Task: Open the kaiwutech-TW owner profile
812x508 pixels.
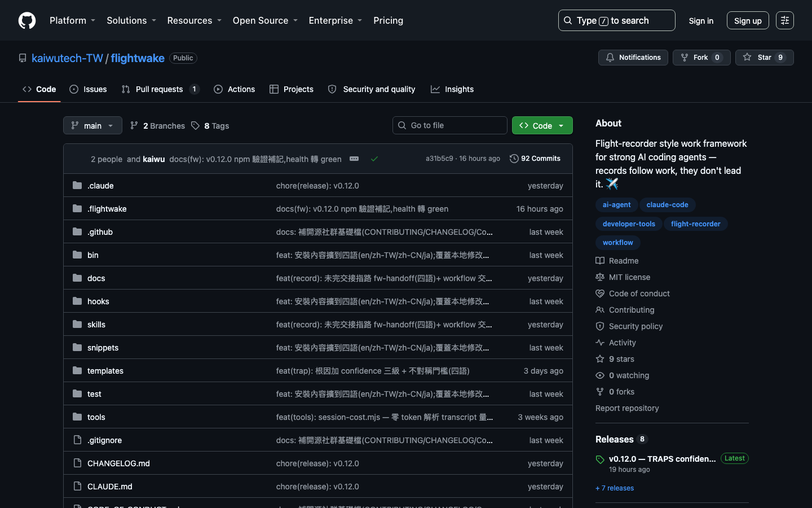Action: pyautogui.click(x=67, y=58)
